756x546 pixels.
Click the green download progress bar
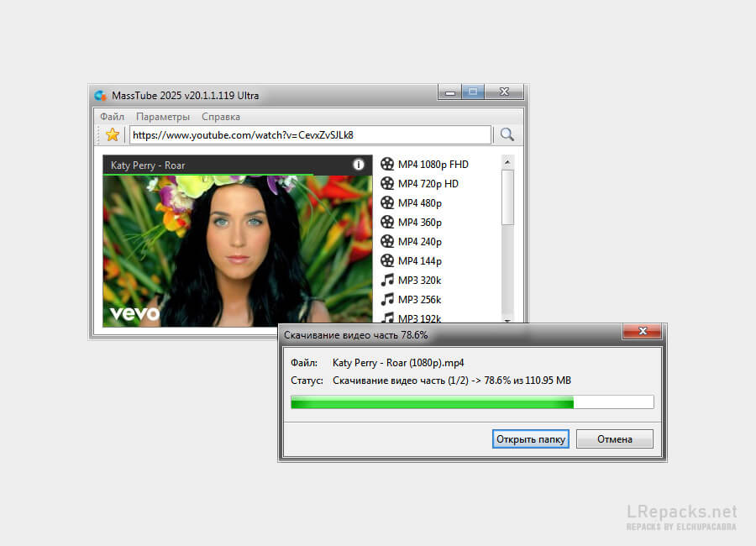[472, 402]
